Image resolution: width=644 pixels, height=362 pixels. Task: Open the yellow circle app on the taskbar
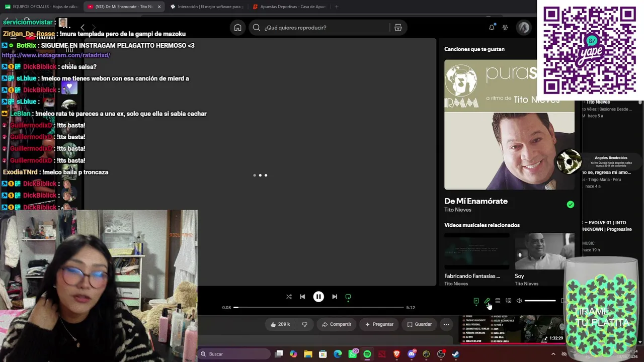(426, 354)
